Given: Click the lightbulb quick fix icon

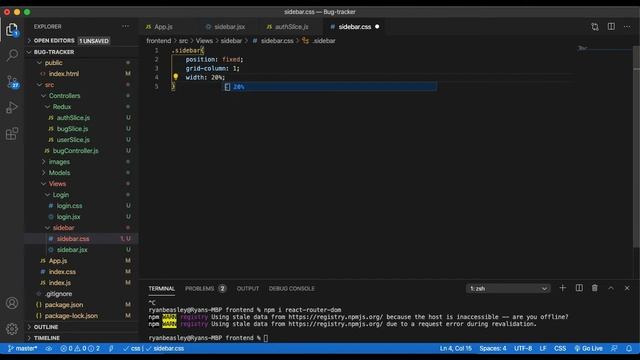Looking at the screenshot, I should 176,77.
